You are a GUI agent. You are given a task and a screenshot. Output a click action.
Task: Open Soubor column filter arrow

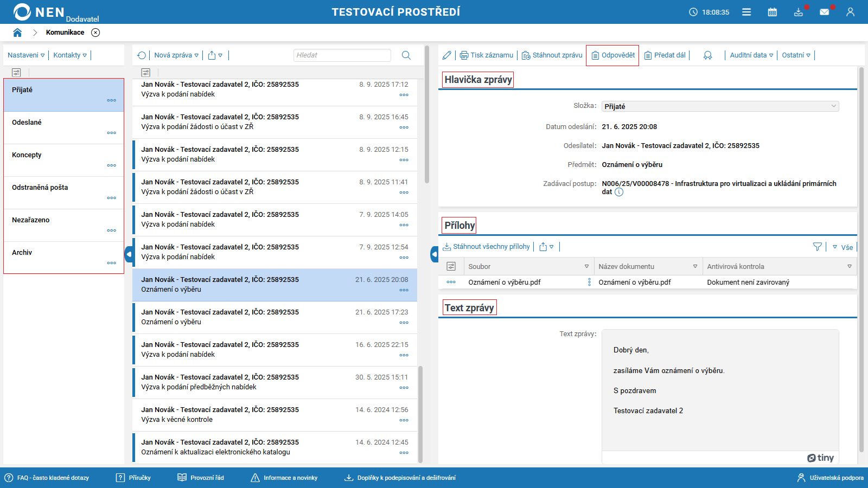pos(586,266)
